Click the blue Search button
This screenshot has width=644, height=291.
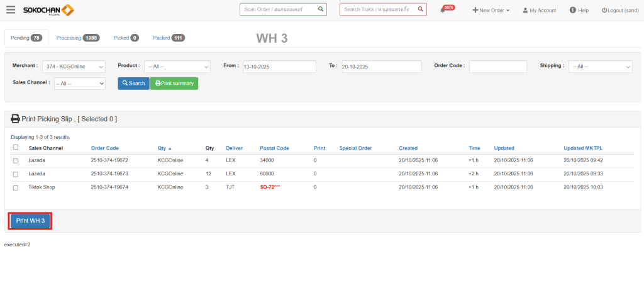click(x=133, y=83)
